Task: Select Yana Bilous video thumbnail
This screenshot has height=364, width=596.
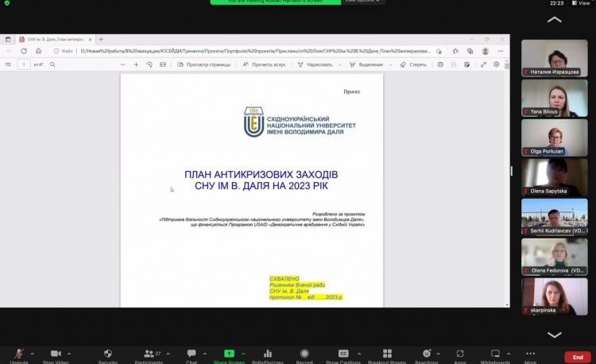Action: (554, 98)
